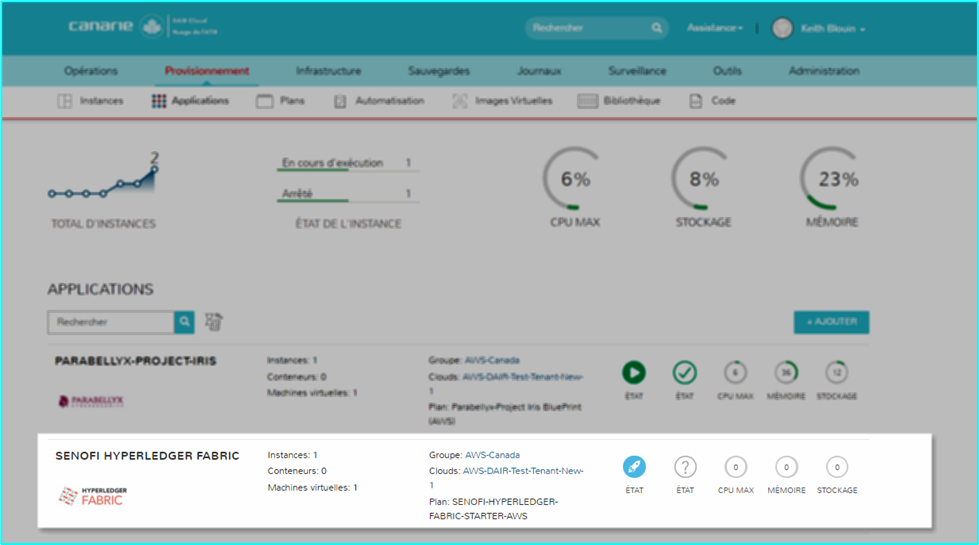The width and height of the screenshot is (979, 545).
Task: Click the Parabellyx logo image
Action: click(x=91, y=401)
